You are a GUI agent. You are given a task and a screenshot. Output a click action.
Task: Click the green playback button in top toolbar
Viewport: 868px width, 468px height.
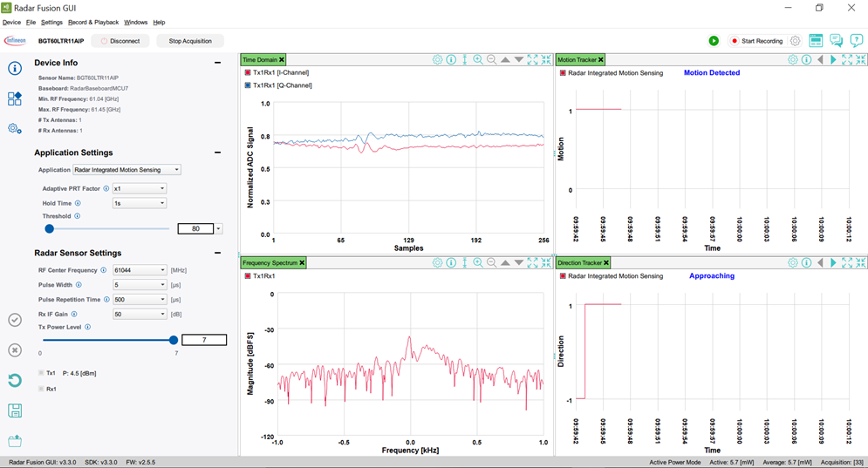click(x=714, y=41)
